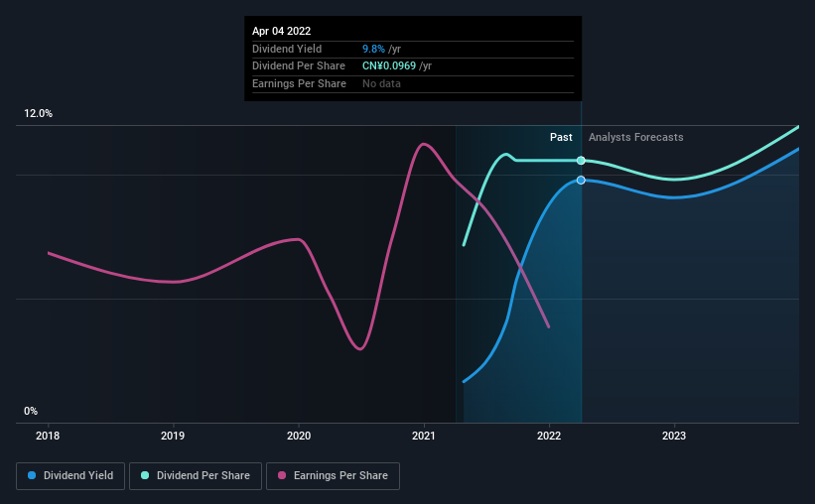Image resolution: width=815 pixels, height=504 pixels.
Task: Click the 2018 x-axis label
Action: (x=48, y=436)
